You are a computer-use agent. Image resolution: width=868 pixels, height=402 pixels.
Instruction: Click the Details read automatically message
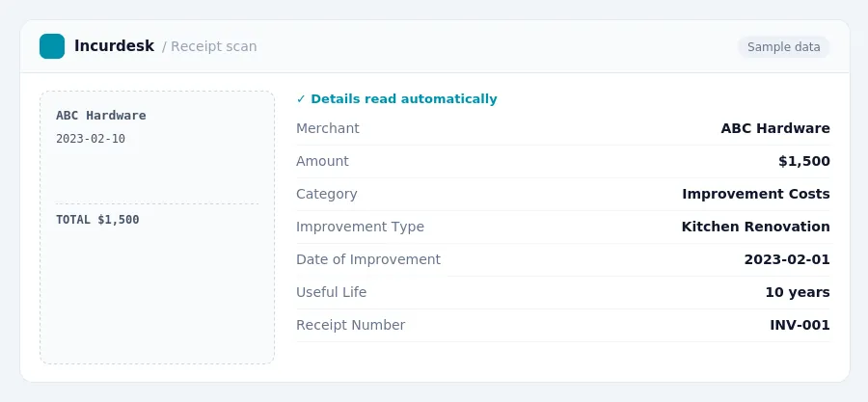click(x=403, y=99)
